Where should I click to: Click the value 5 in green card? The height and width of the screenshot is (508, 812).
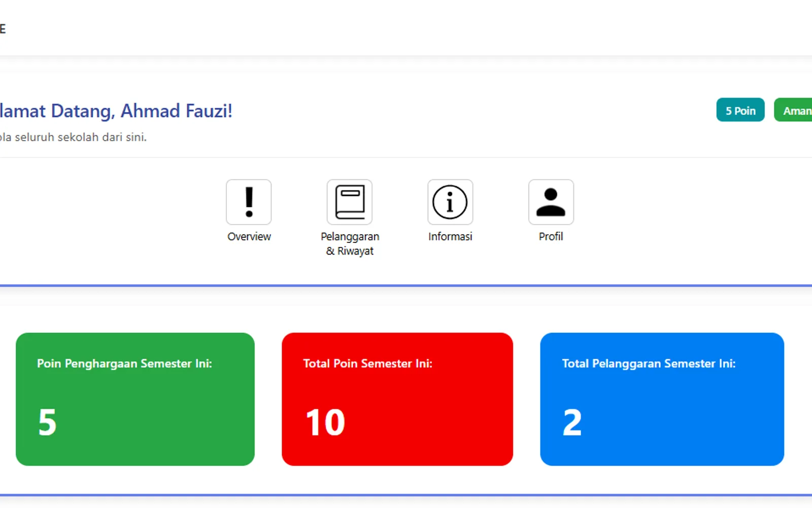(47, 423)
